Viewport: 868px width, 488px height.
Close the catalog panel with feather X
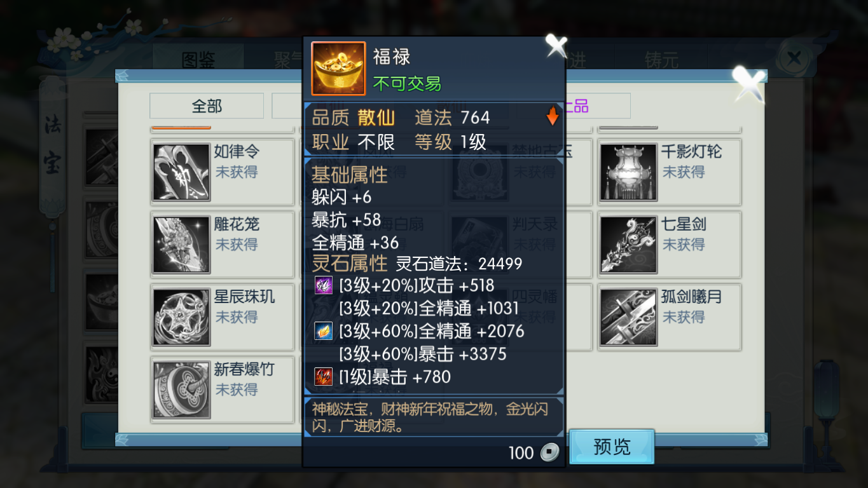click(748, 83)
